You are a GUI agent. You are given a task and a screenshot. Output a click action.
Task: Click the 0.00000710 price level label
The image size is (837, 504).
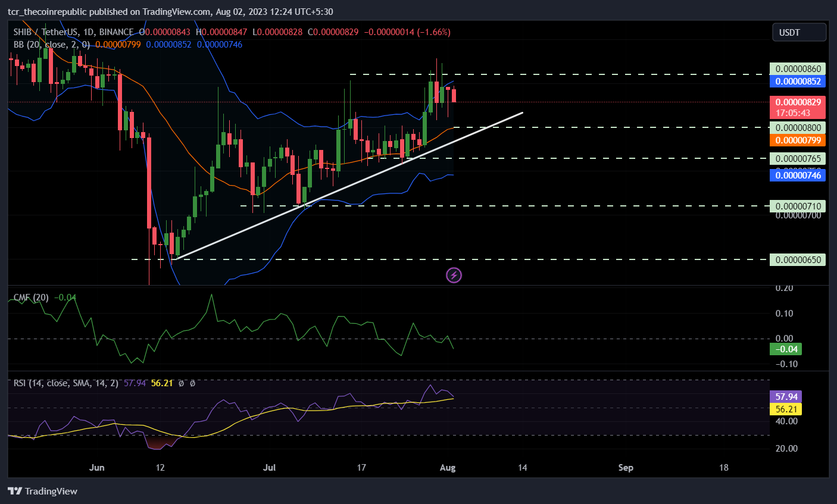click(x=798, y=206)
